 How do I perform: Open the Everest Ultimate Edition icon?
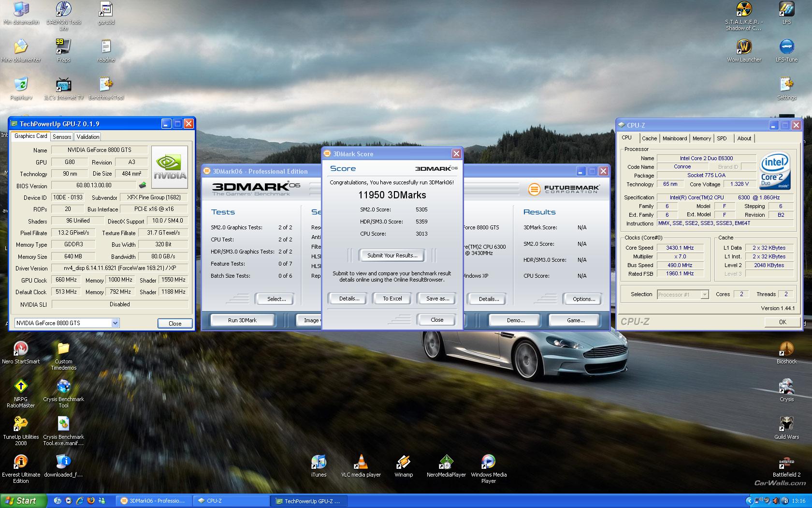(x=21, y=469)
